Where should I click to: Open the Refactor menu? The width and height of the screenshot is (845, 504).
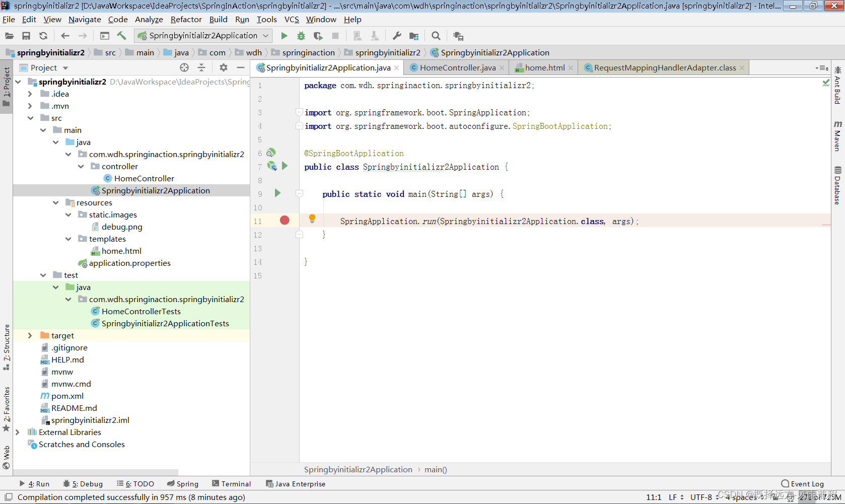[x=186, y=19]
